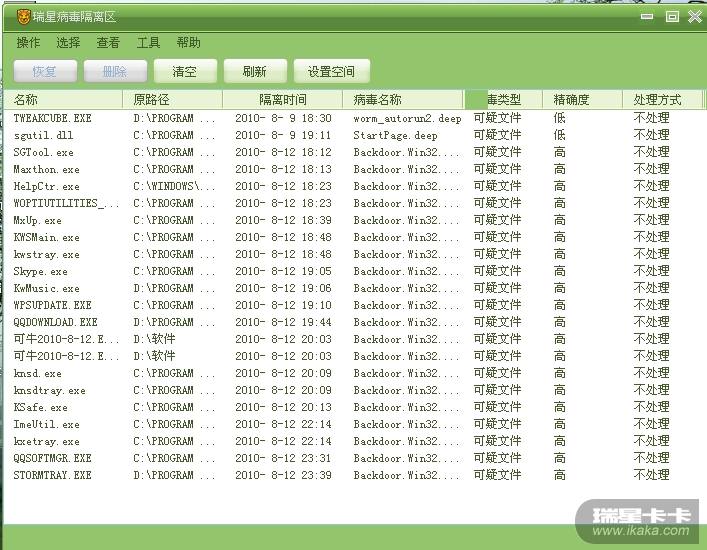Select the knsdtray.exe file entry

click(50, 390)
